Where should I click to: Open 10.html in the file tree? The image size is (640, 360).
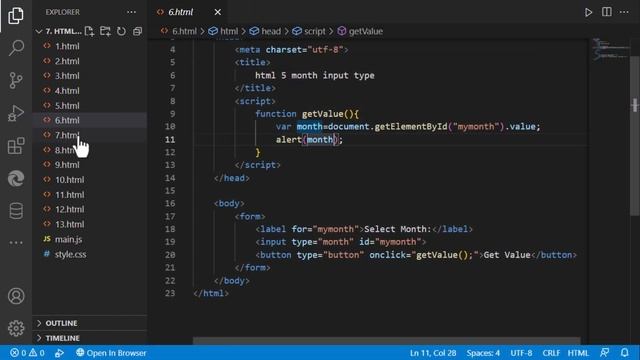[x=90, y=180]
